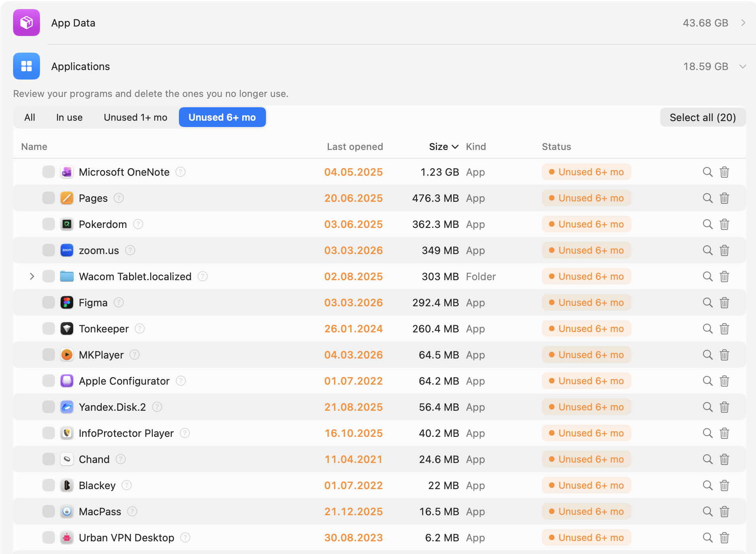Sort by the Name column header
This screenshot has width=756, height=554.
[34, 147]
